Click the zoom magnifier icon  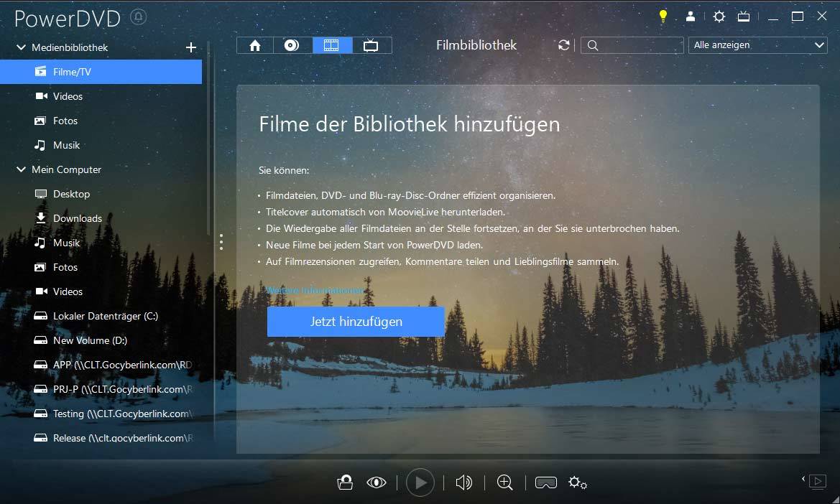pos(504,482)
